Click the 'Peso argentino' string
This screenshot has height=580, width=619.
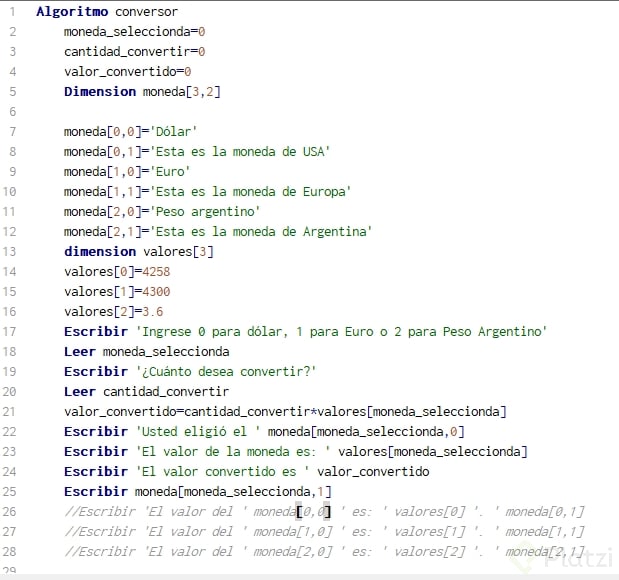pos(203,211)
